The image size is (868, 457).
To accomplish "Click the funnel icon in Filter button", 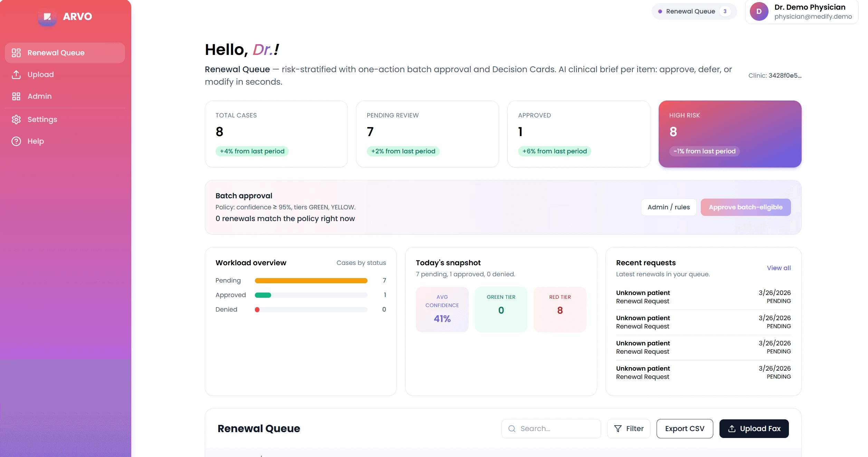I will click(x=618, y=429).
